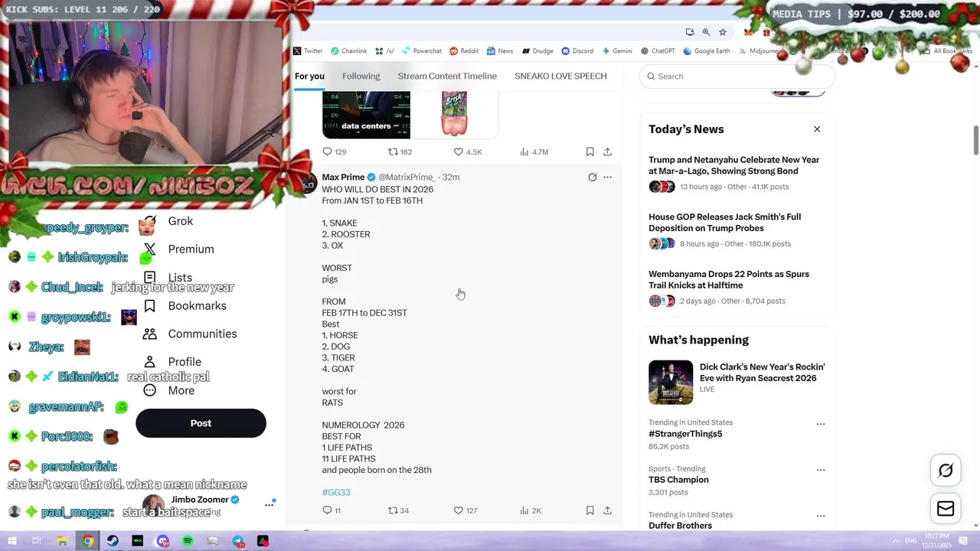This screenshot has height=551, width=980.
Task: Open House GOP Jack Smith deposition story
Action: point(724,223)
